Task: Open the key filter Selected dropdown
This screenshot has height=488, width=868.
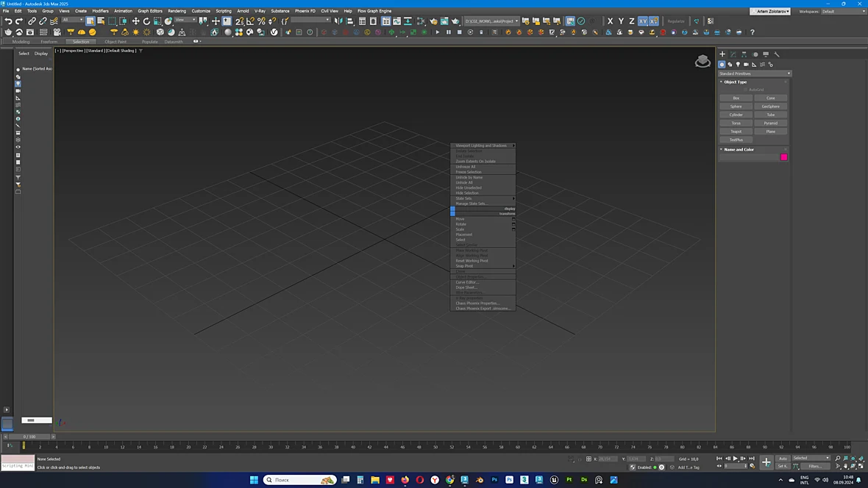Action: click(811, 458)
